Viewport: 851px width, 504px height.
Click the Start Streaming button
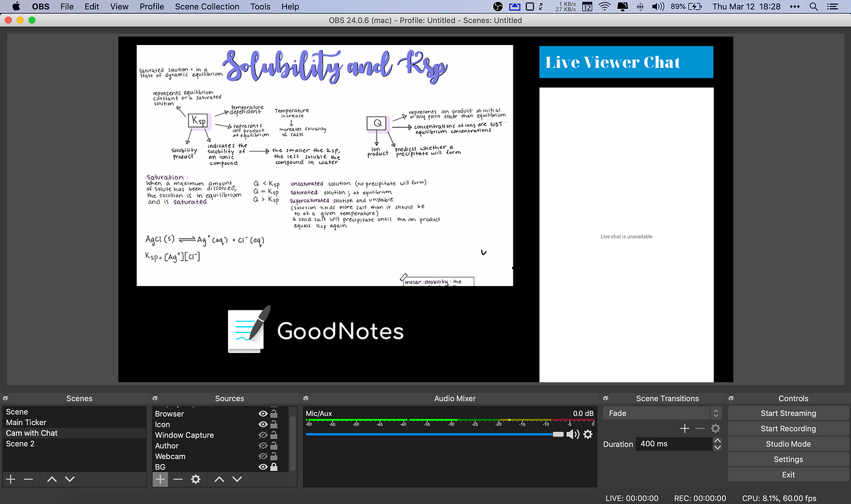tap(788, 413)
